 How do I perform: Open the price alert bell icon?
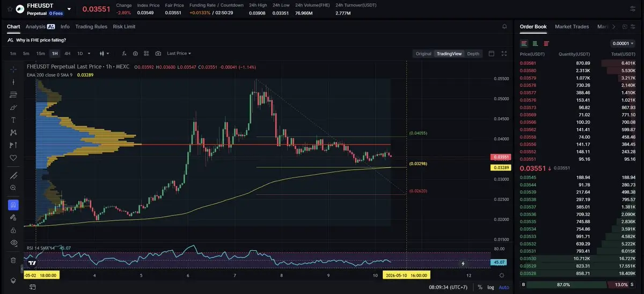504,26
